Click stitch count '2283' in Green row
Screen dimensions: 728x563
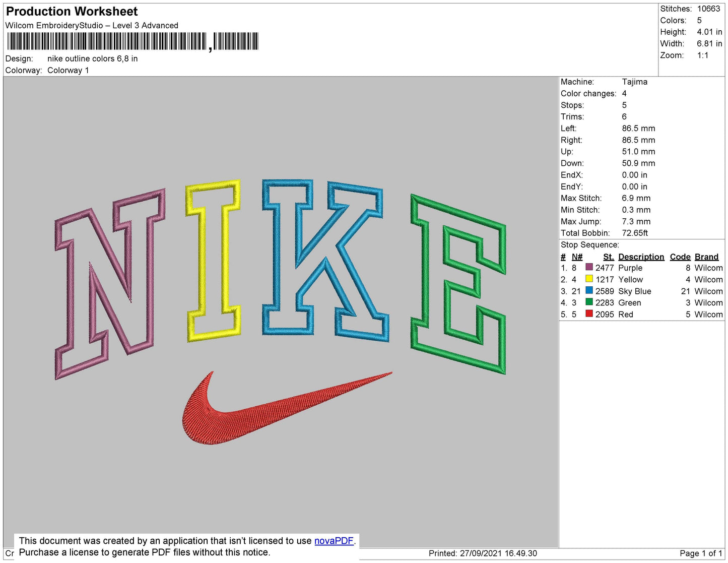605,303
